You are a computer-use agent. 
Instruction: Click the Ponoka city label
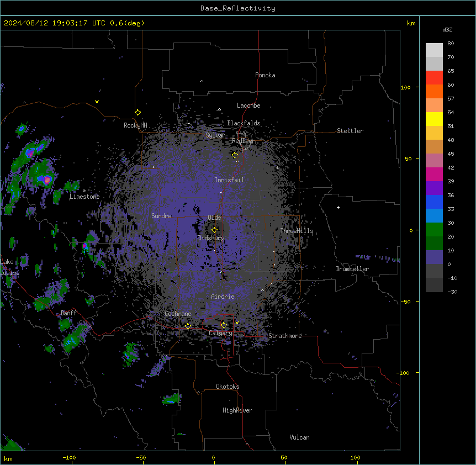tap(265, 75)
